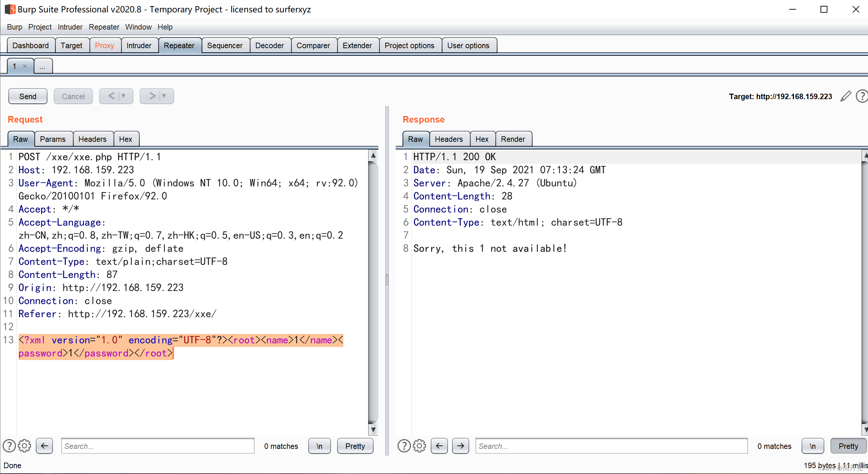Screen dimensions: 868x474
Task: Close Repeater tab 1 with its x icon
Action: [x=25, y=66]
